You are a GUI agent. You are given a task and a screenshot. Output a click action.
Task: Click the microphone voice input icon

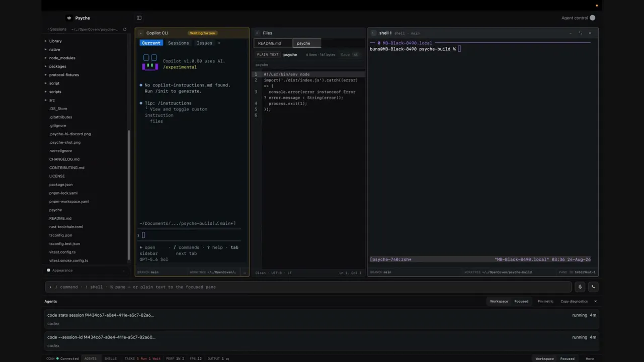(580, 287)
